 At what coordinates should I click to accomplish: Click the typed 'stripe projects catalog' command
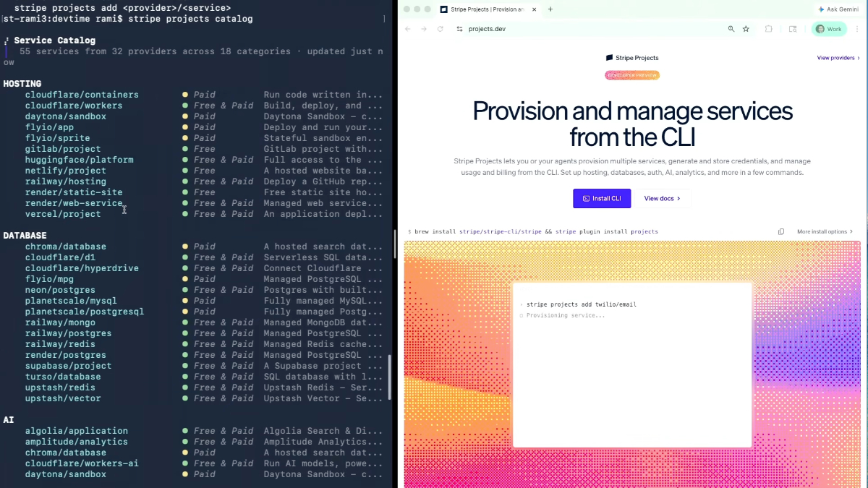[190, 19]
